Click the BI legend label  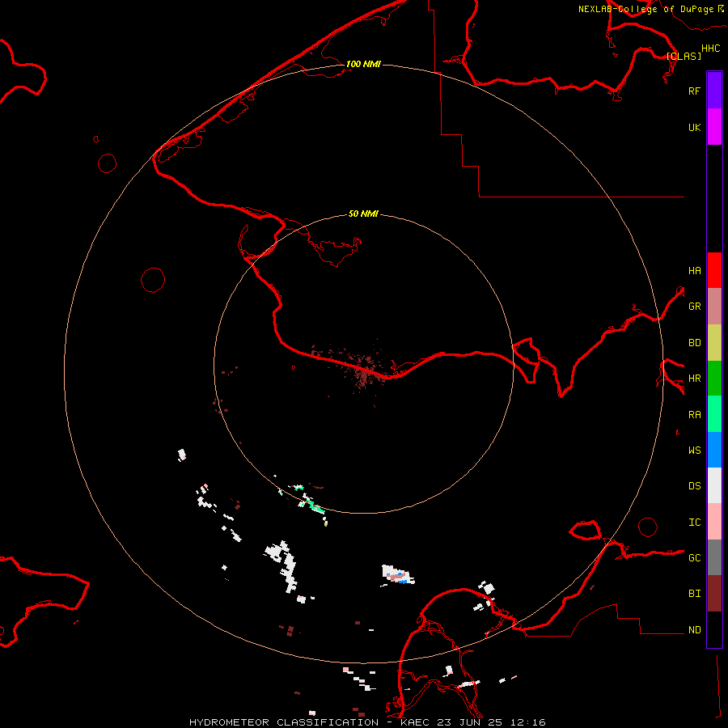pyautogui.click(x=694, y=594)
